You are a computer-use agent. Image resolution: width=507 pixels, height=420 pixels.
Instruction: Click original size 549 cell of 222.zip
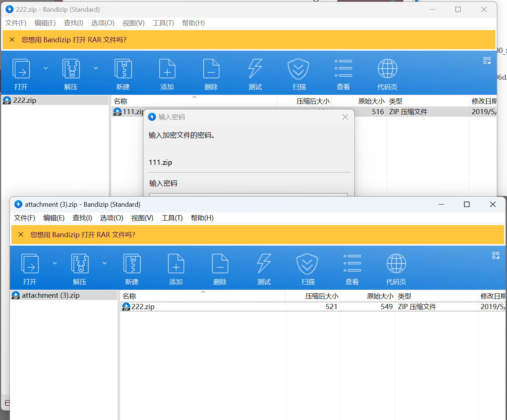(387, 307)
